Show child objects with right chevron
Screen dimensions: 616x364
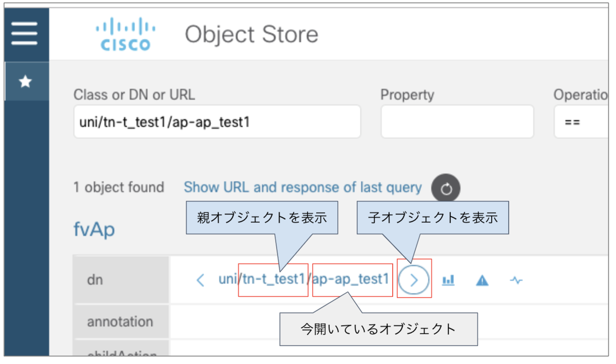[x=414, y=280]
